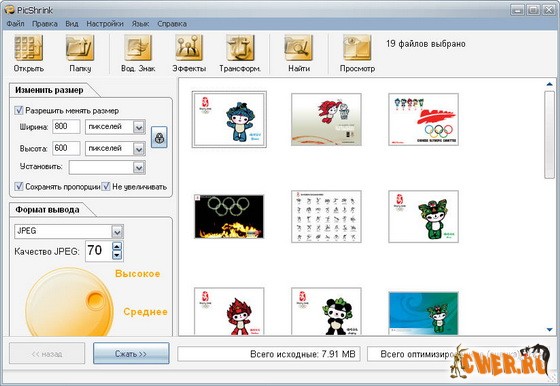Select the Olympic rings emblem thumbnail
Viewport: 560px width, 386px height.
click(x=423, y=119)
